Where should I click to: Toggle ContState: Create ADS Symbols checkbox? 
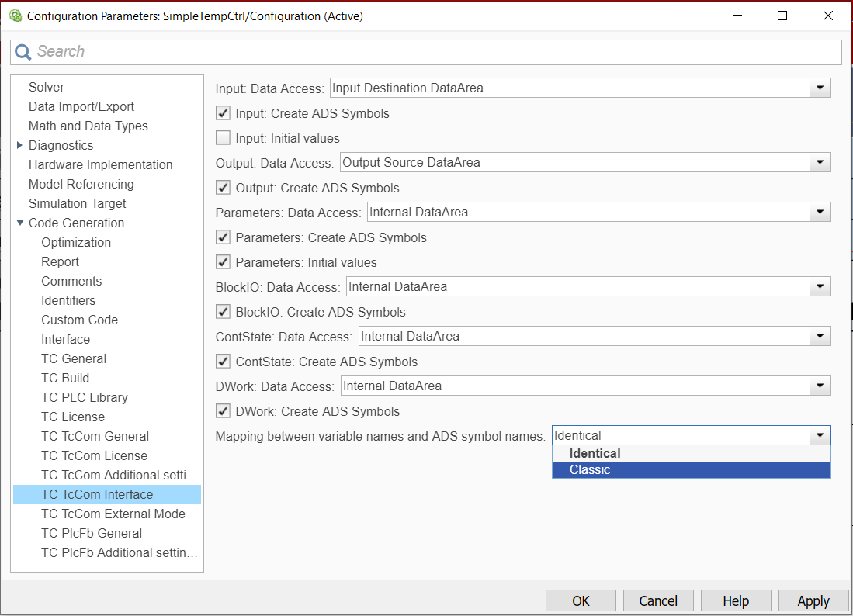click(x=223, y=361)
